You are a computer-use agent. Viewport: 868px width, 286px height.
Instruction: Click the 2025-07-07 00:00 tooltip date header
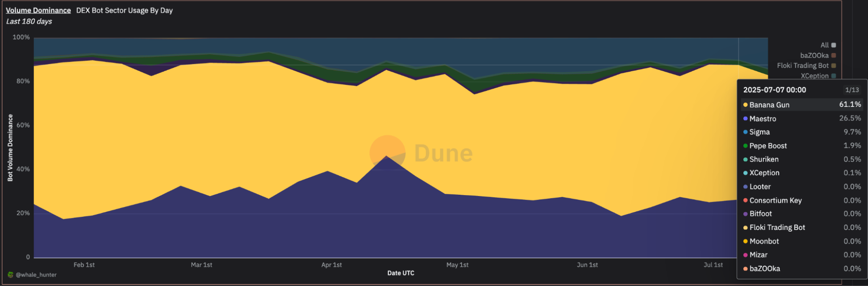(x=775, y=90)
